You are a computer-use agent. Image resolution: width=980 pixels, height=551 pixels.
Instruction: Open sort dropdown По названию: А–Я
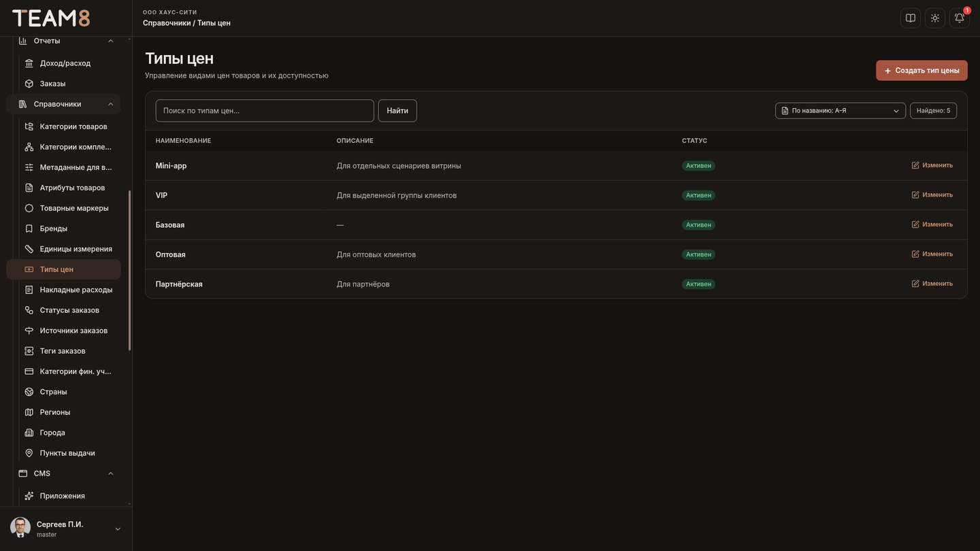(x=840, y=111)
